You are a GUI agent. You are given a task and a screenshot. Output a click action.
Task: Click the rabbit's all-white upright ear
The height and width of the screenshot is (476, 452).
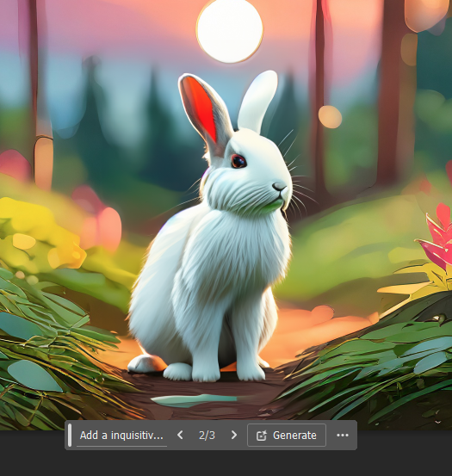pyautogui.click(x=257, y=101)
